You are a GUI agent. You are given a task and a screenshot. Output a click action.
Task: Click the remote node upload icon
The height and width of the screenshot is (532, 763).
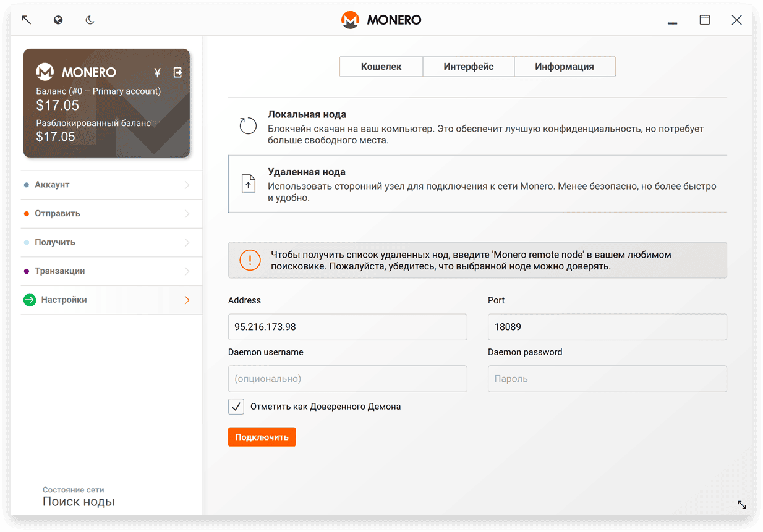tap(248, 184)
